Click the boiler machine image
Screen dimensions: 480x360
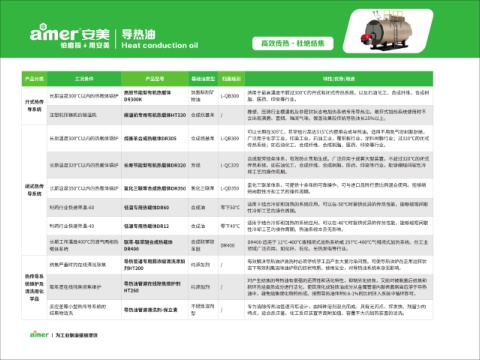[x=388, y=31]
